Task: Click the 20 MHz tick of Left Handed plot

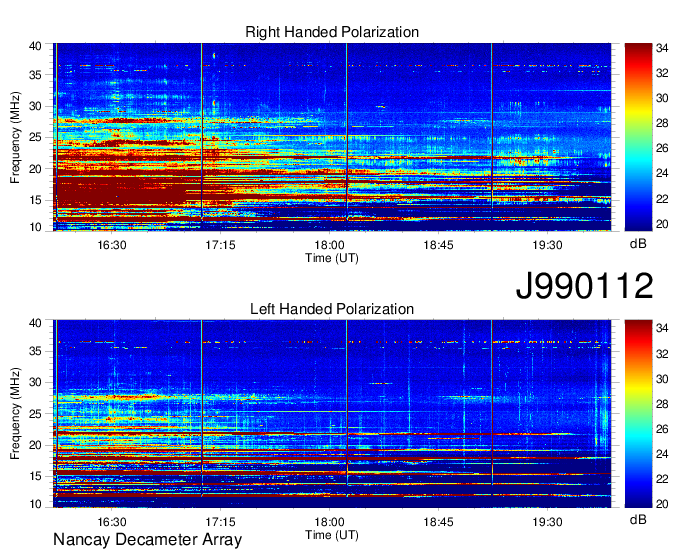Action: (36, 445)
